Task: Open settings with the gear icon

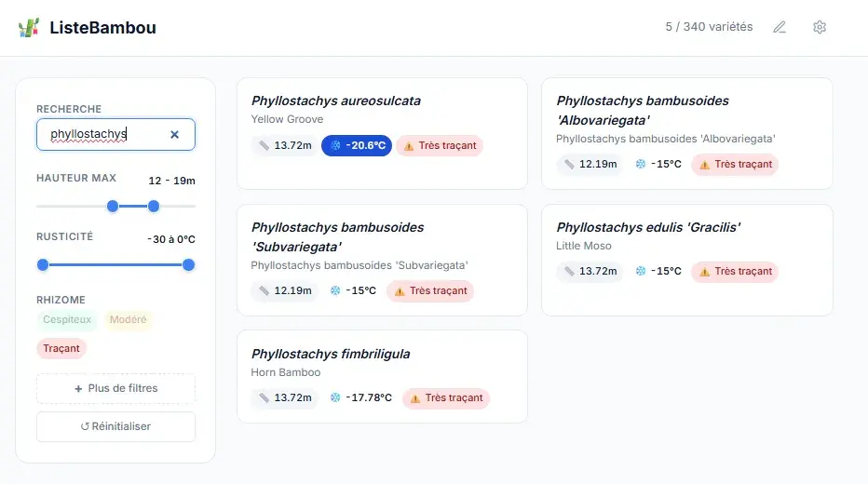Action: point(820,27)
